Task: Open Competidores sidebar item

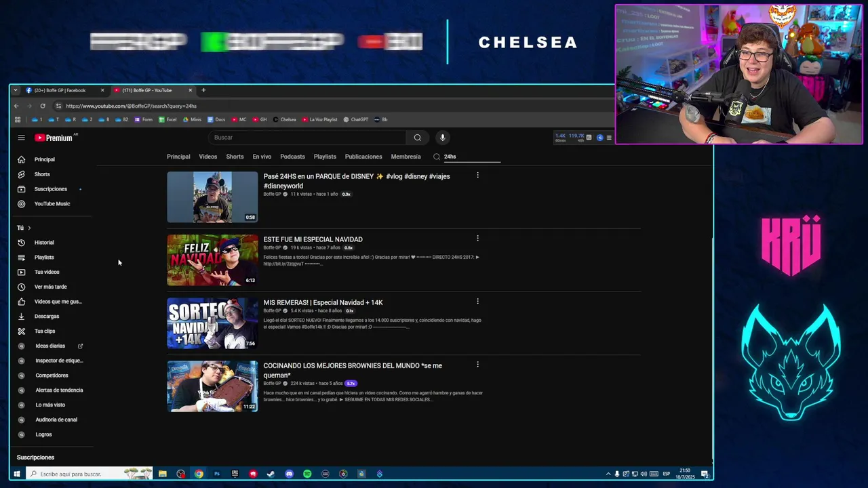Action: (x=52, y=375)
